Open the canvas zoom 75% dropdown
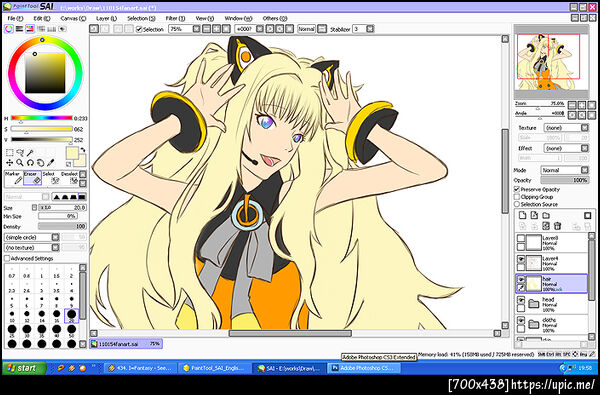This screenshot has width=600, height=395. 196,29
